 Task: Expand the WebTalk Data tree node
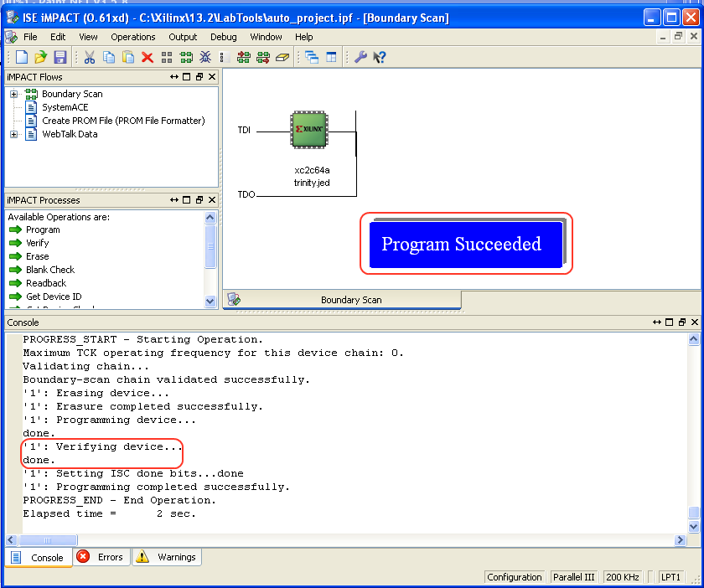click(x=14, y=134)
